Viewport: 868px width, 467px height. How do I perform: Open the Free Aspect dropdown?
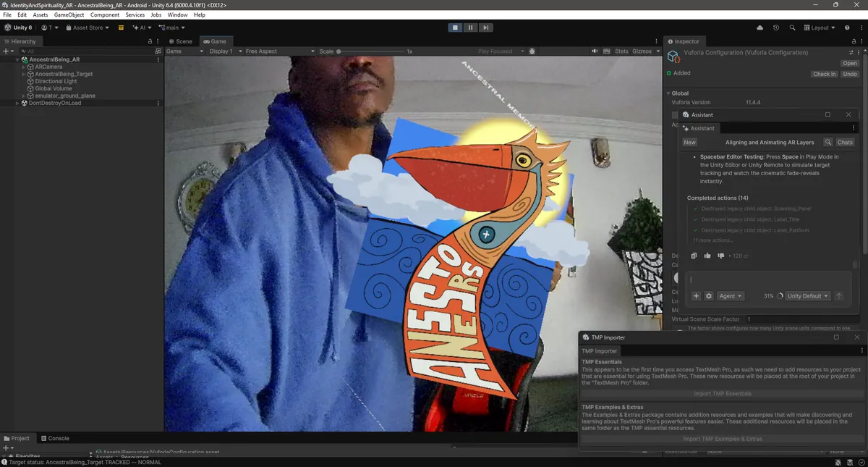(x=280, y=51)
